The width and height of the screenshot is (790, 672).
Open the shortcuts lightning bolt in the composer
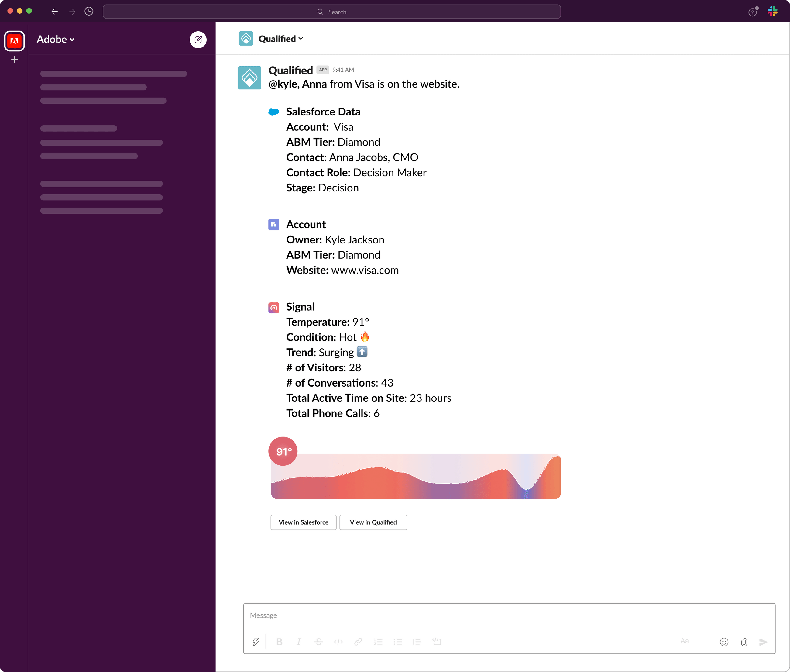tap(256, 642)
